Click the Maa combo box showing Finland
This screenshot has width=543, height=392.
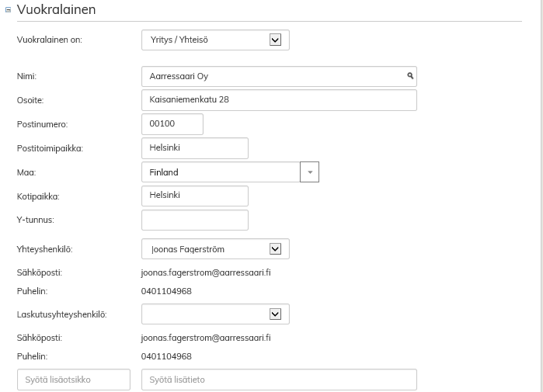[221, 172]
